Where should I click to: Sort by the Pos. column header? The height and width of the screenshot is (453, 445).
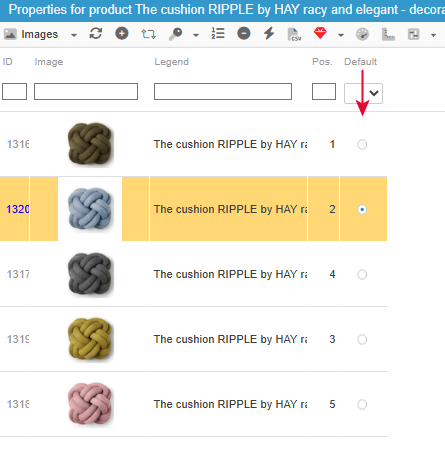pyautogui.click(x=322, y=62)
